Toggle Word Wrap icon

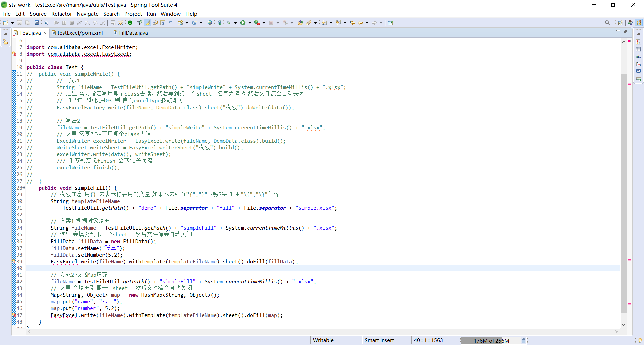pyautogui.click(x=155, y=23)
